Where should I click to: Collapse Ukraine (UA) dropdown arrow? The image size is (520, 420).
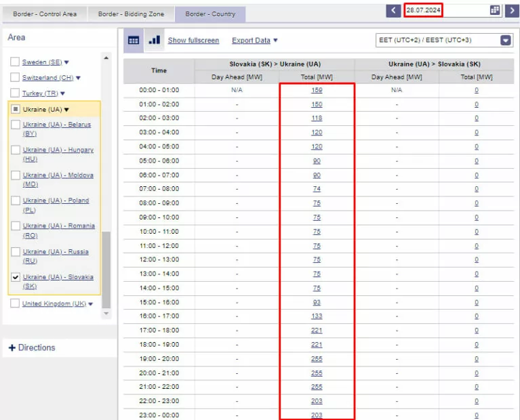[66, 110]
